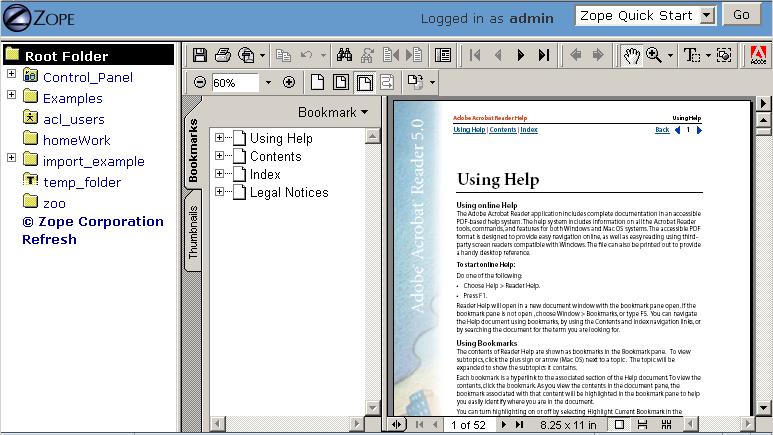
Task: Switch to the Bookmarks tab
Action: point(193,150)
